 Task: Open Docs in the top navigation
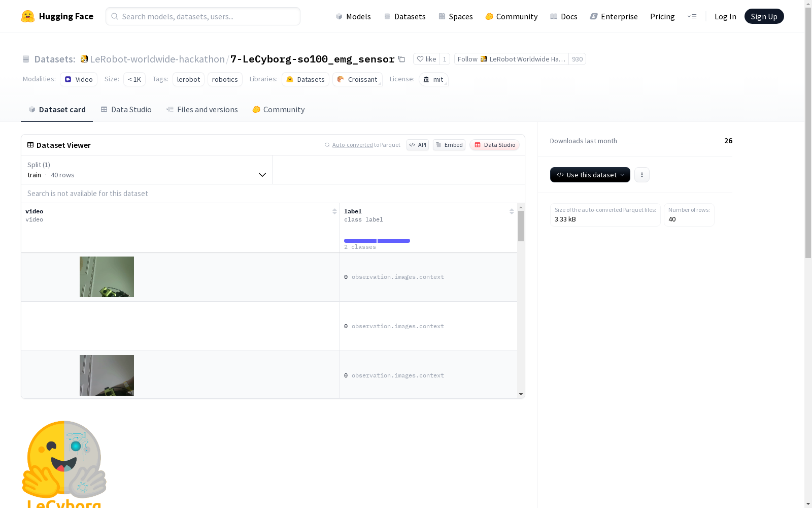tap(564, 16)
